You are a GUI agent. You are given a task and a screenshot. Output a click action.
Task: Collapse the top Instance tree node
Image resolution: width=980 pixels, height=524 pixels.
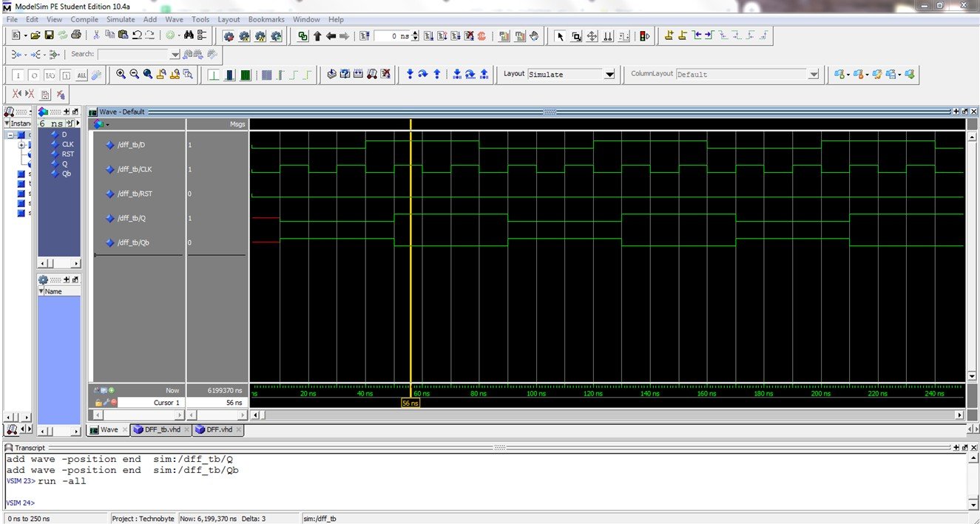[11, 135]
